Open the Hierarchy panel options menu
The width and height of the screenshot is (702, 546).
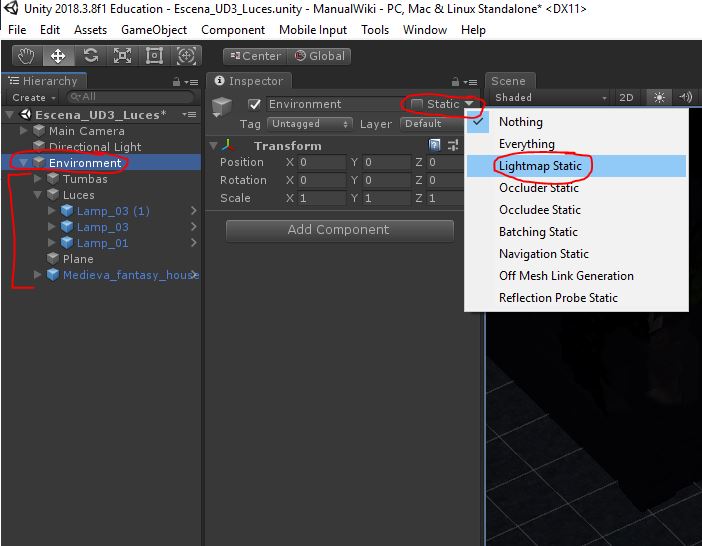[x=192, y=82]
